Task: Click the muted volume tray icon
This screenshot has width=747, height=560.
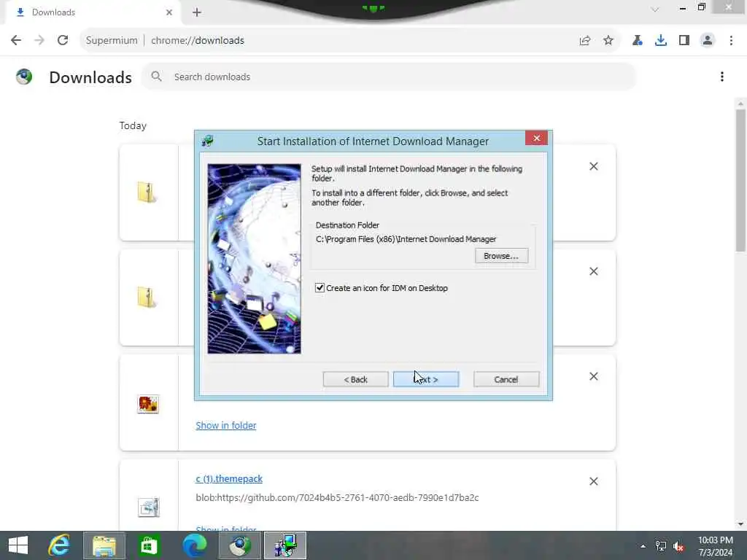Action: [678, 546]
